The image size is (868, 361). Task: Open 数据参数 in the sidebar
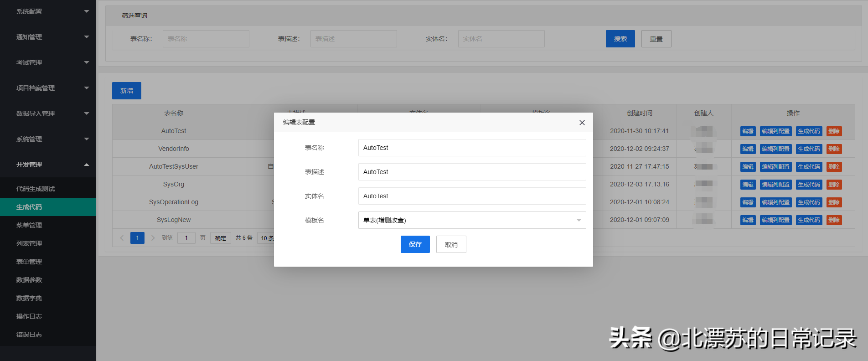[48, 280]
